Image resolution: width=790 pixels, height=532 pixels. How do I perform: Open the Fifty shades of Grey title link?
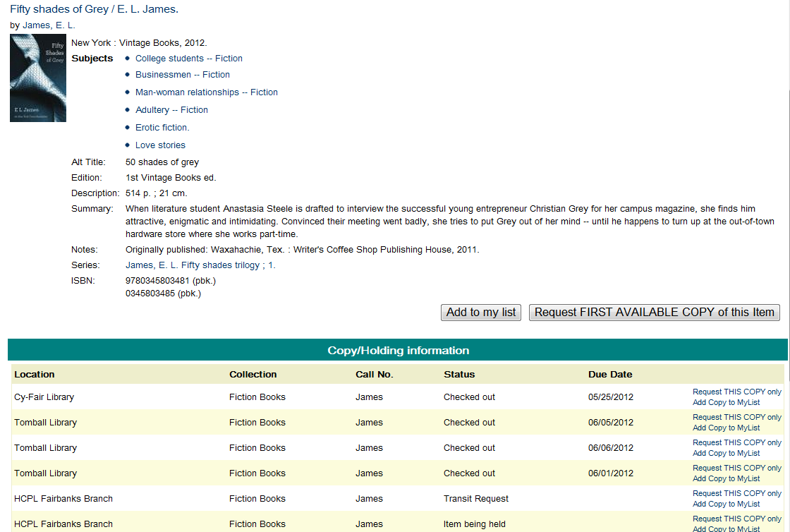pos(94,9)
